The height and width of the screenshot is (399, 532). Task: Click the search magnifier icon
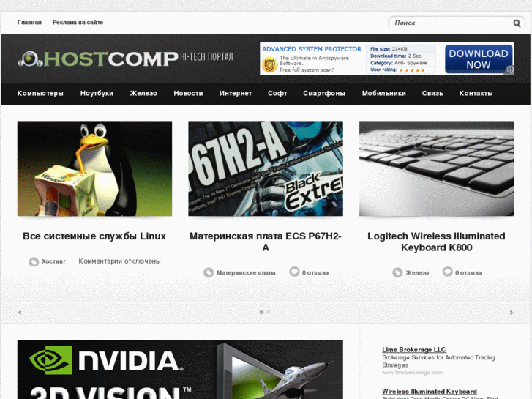pos(517,23)
